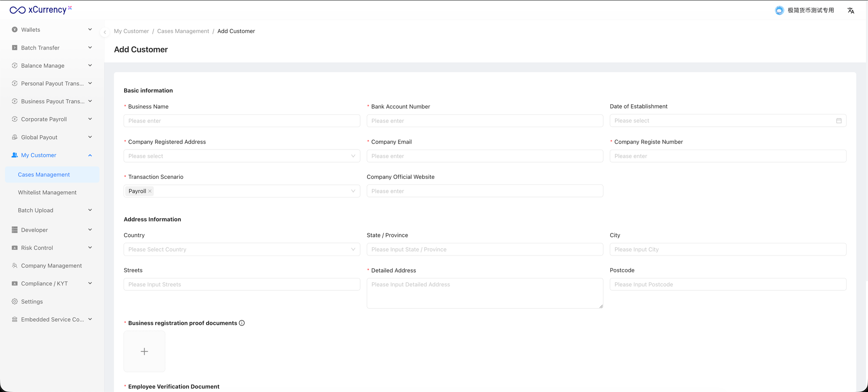Viewport: 868px width, 392px height.
Task: Click the Business Name input field
Action: (x=242, y=121)
